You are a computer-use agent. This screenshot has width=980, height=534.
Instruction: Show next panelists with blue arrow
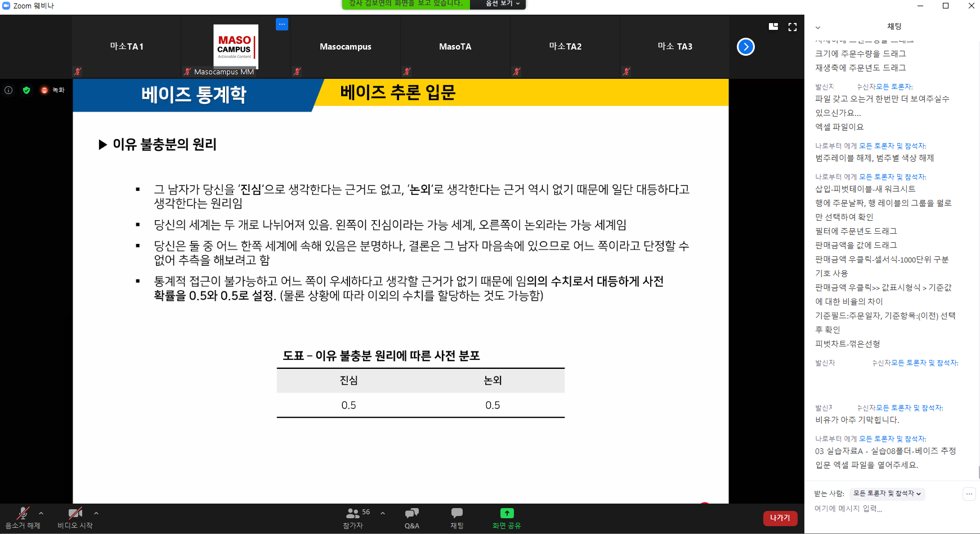click(x=745, y=47)
